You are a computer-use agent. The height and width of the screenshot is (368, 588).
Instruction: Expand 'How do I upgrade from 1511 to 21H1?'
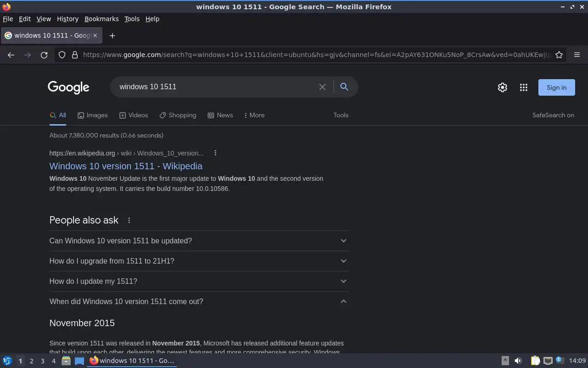[199, 261]
